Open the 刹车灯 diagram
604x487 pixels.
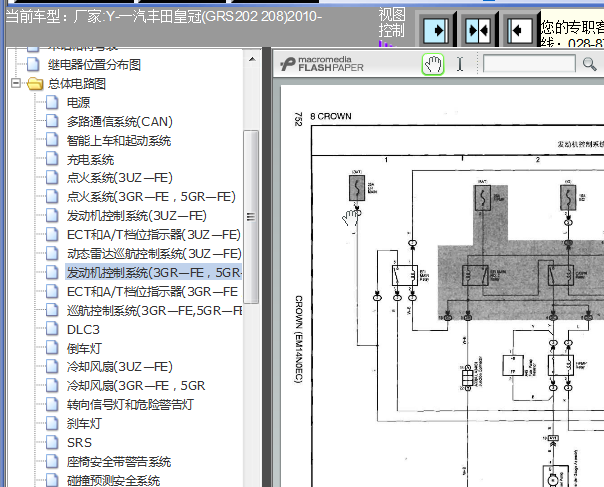84,424
